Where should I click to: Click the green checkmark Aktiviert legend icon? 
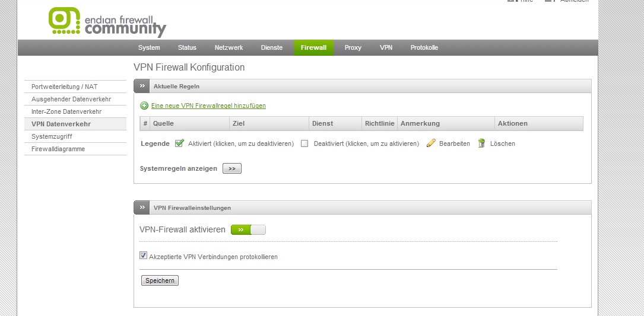point(179,143)
